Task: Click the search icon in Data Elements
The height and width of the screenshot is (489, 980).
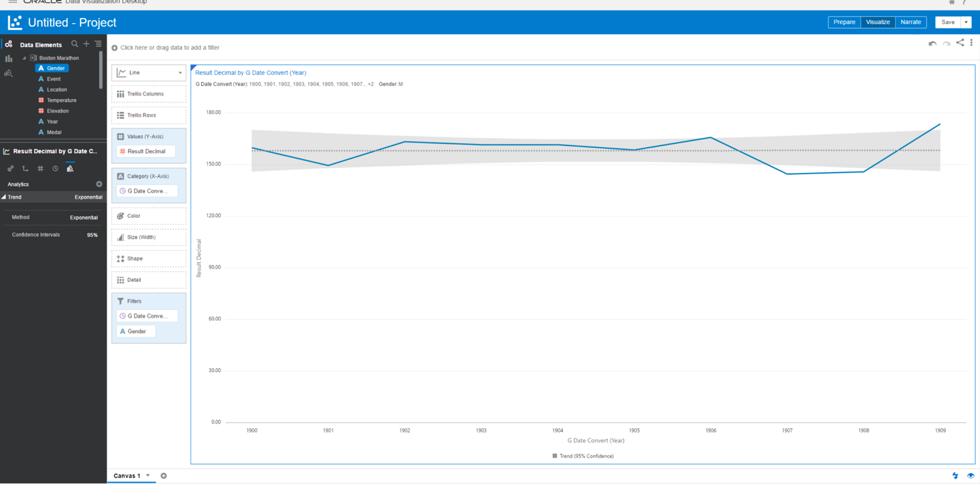Action: [74, 44]
